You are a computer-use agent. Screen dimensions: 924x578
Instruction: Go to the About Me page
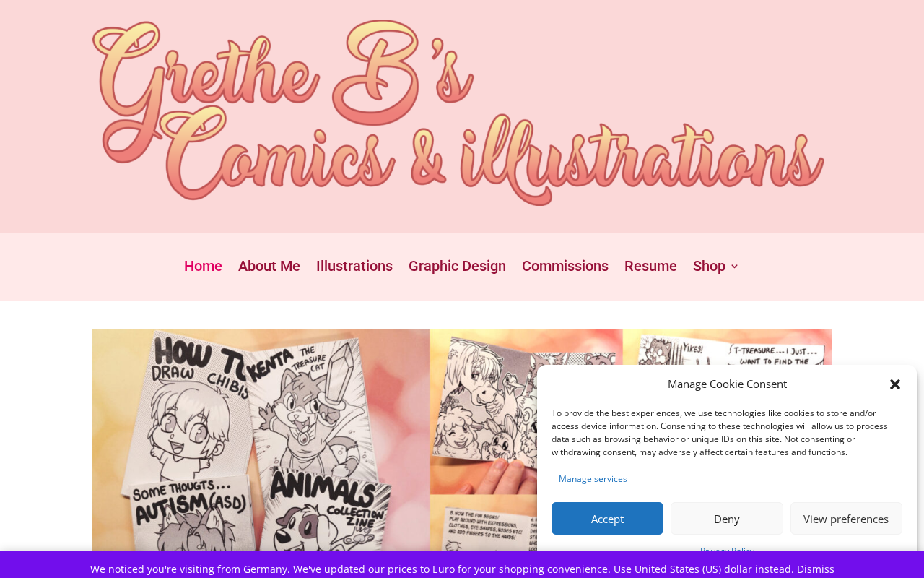[269, 266]
